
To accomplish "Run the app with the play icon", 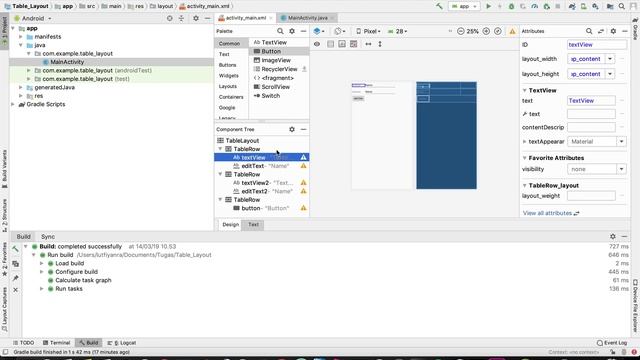I will (x=488, y=7).
